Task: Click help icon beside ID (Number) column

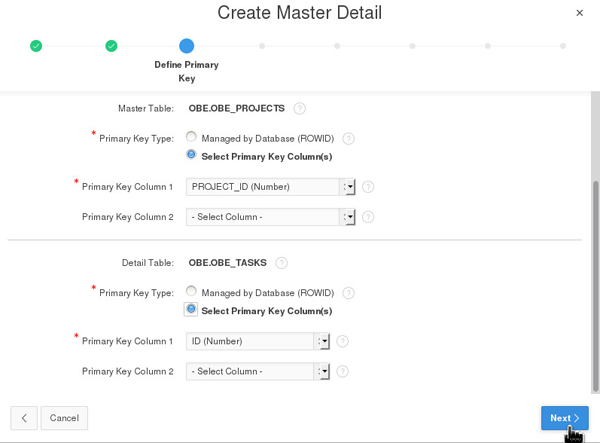Action: [x=342, y=341]
